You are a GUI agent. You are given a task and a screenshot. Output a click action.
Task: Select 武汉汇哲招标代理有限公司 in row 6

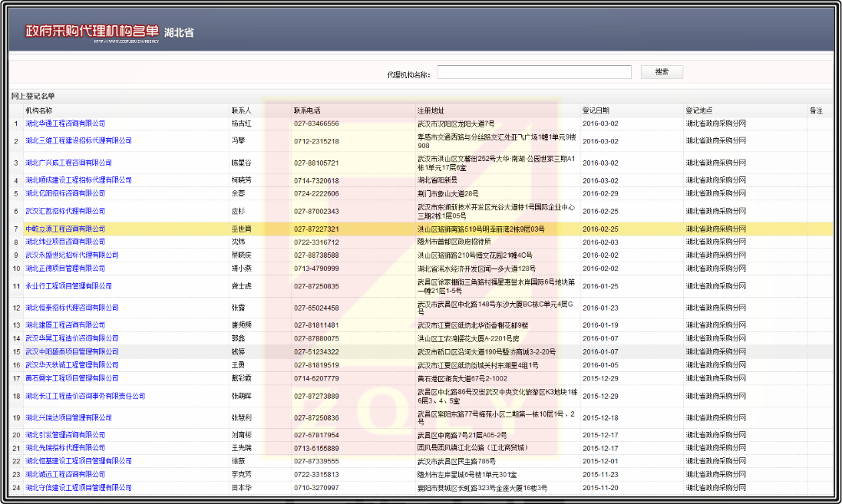(x=65, y=211)
